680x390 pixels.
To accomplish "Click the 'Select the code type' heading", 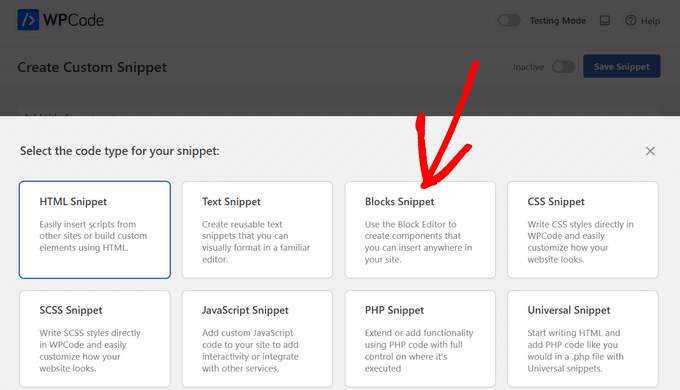I will point(120,151).
